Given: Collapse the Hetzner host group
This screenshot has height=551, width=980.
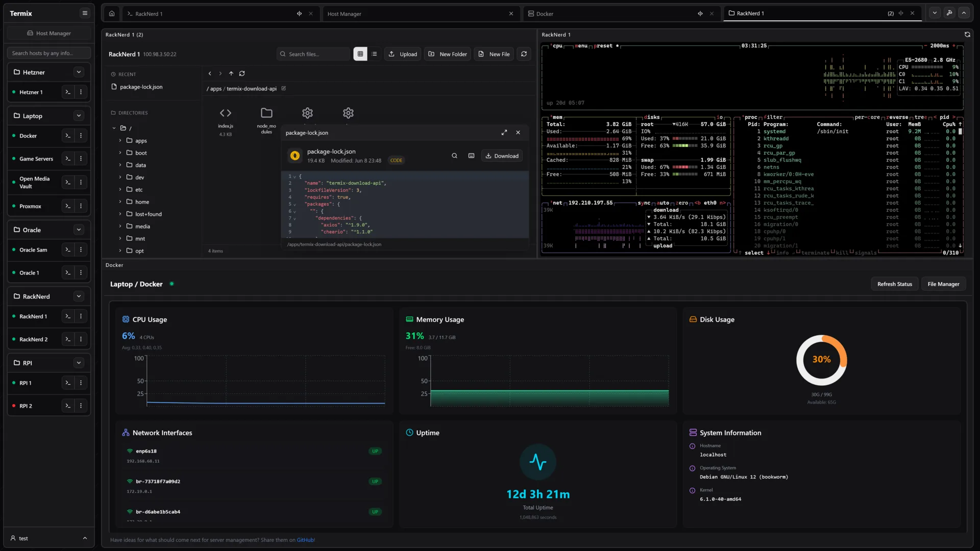Looking at the screenshot, I should click(79, 72).
